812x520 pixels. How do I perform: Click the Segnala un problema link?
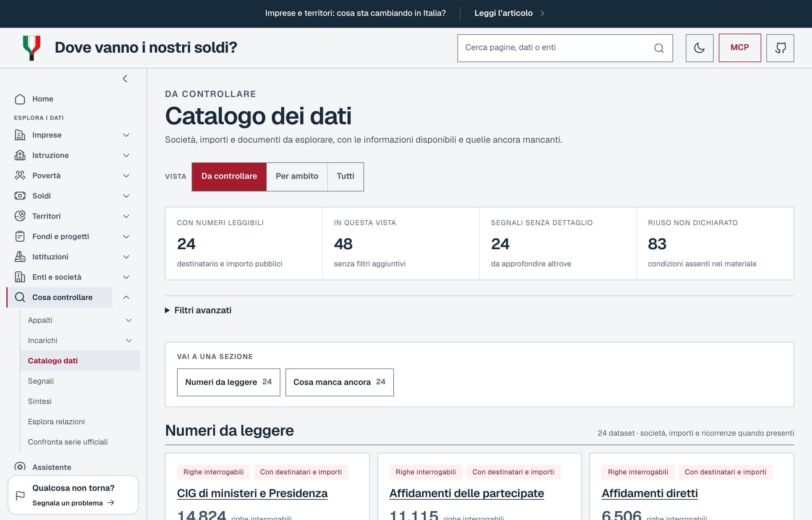[73, 503]
